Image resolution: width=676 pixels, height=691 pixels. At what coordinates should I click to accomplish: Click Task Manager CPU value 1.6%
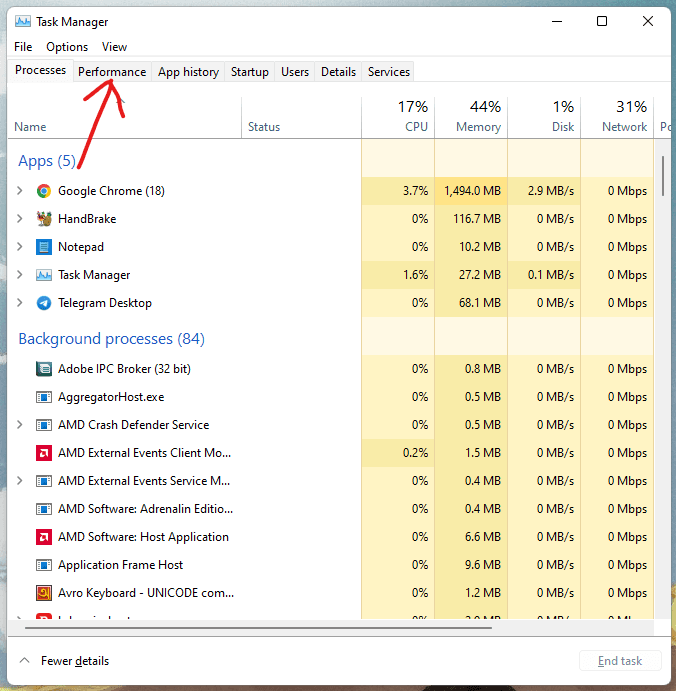pos(415,275)
